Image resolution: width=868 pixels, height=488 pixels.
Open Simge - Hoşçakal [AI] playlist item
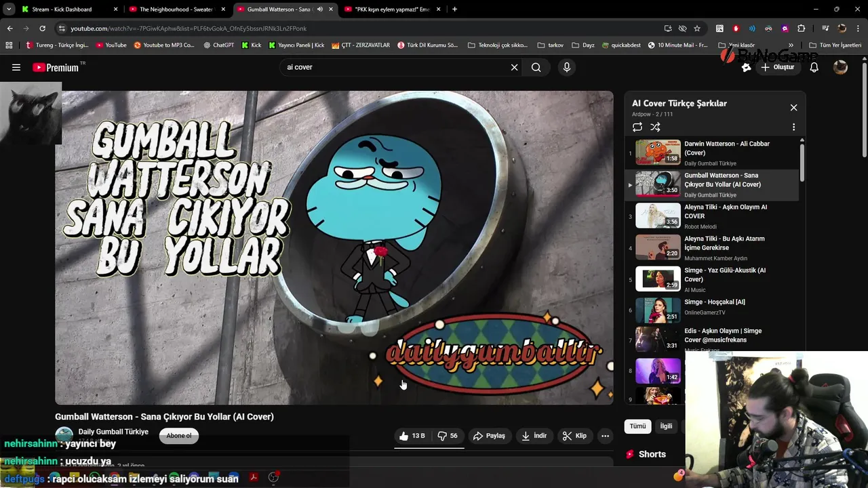click(712, 310)
